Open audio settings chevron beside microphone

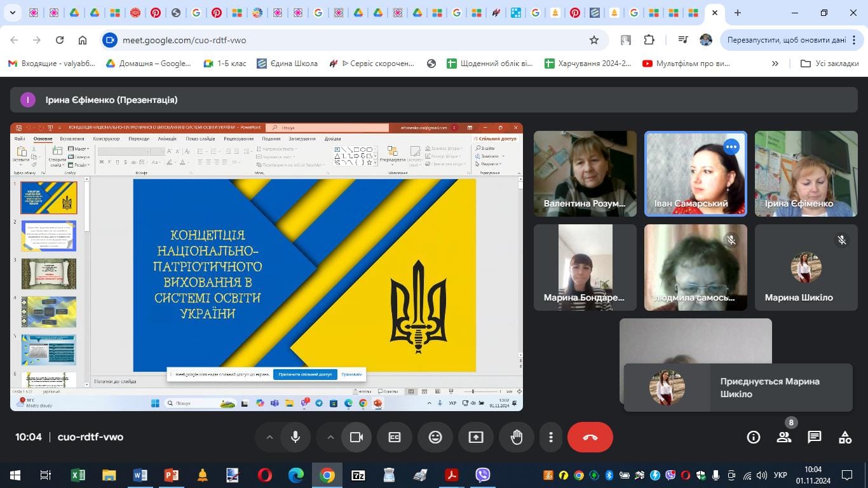tap(269, 437)
